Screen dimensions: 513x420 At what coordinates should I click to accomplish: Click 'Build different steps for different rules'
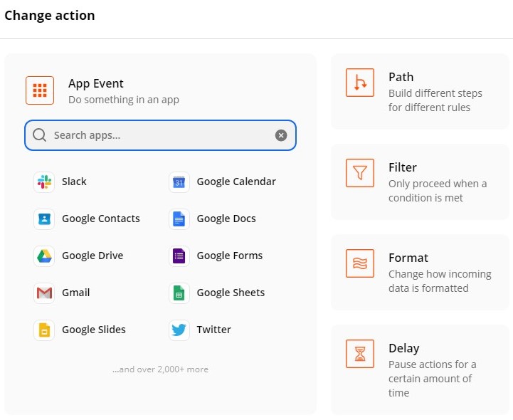point(435,100)
